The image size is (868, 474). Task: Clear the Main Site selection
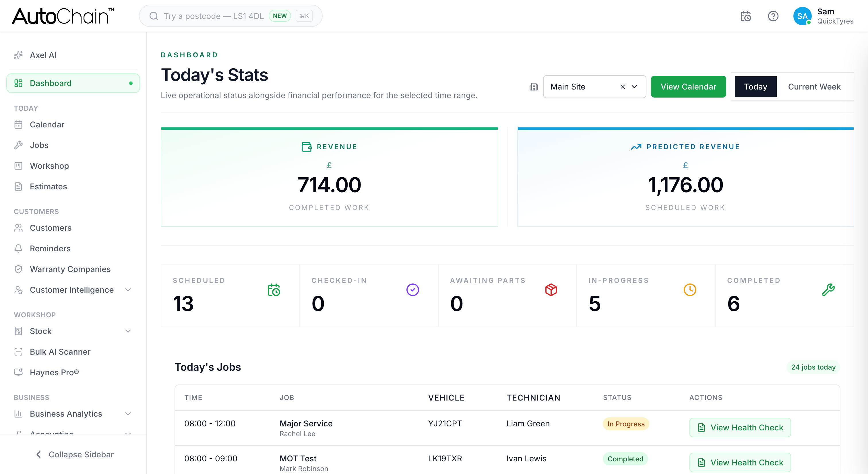click(623, 87)
